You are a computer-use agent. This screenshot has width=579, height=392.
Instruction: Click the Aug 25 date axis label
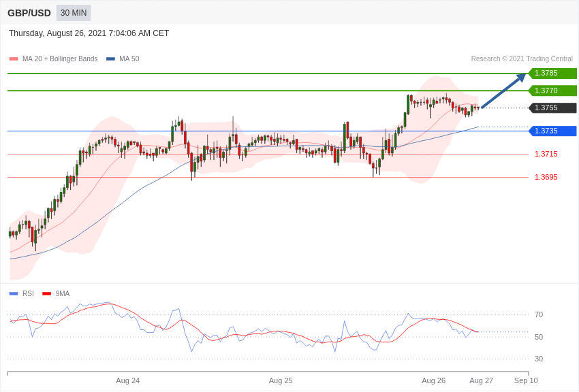click(281, 380)
